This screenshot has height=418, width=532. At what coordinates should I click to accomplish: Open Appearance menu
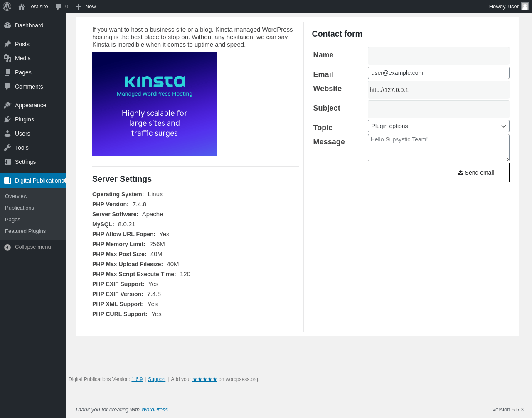(x=33, y=105)
